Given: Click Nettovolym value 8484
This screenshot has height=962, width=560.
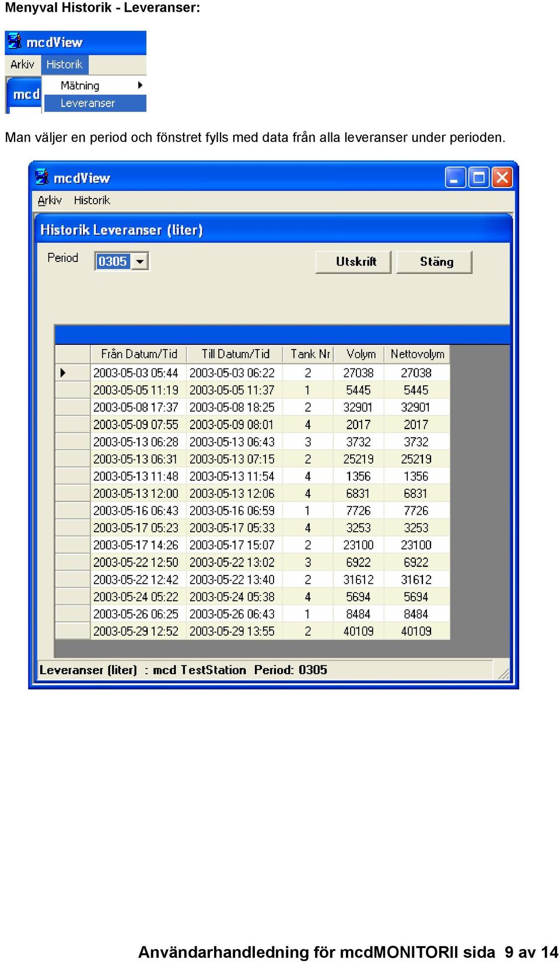Looking at the screenshot, I should click(417, 614).
